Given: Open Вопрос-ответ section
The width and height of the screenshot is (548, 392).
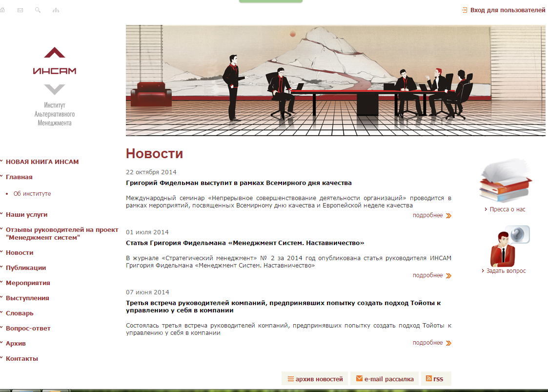Looking at the screenshot, I should coord(28,329).
